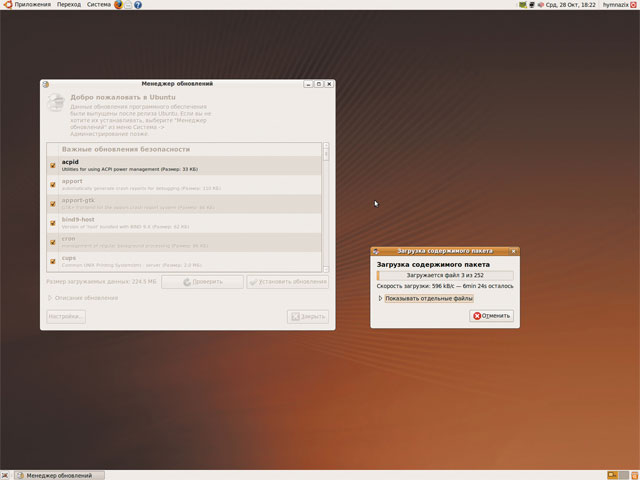
Task: Open the trash icon in bottom panel
Action: click(635, 475)
